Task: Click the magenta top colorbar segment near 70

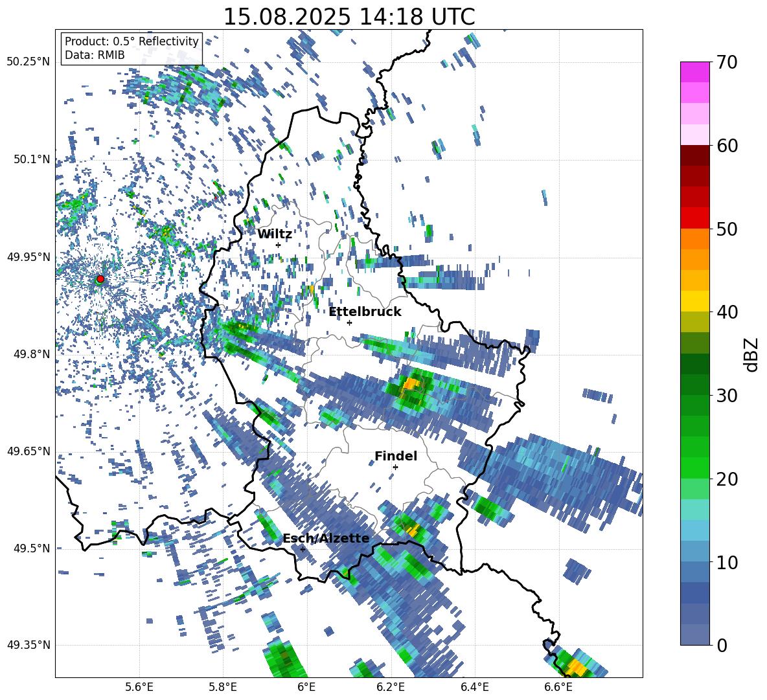Action: [694, 72]
